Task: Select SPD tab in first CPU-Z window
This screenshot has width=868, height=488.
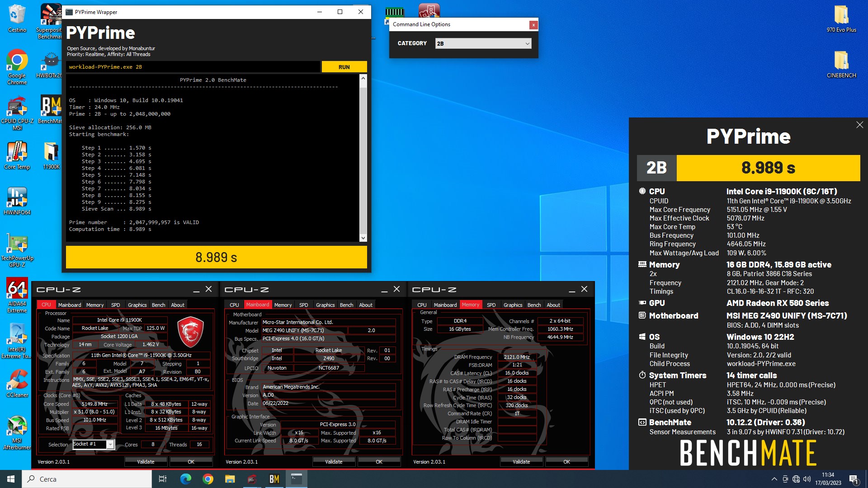Action: tap(116, 305)
